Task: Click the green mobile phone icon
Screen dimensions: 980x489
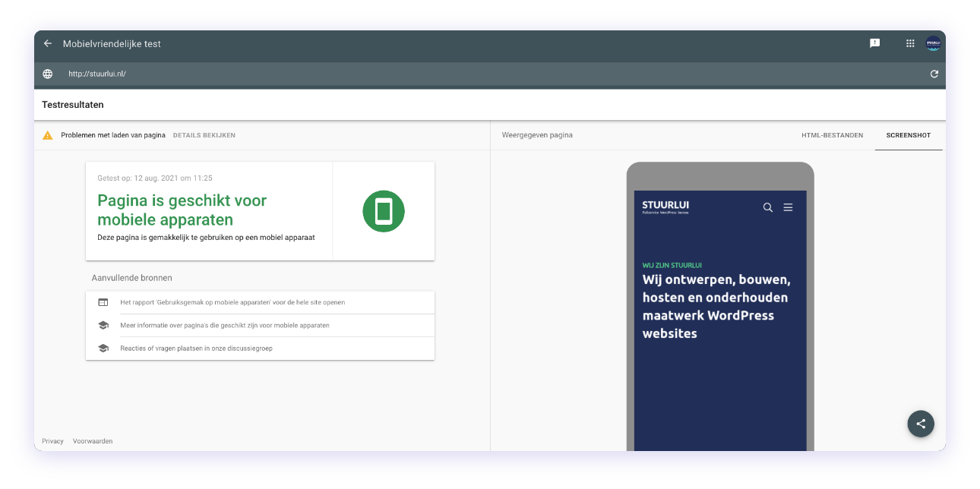Action: click(x=384, y=211)
